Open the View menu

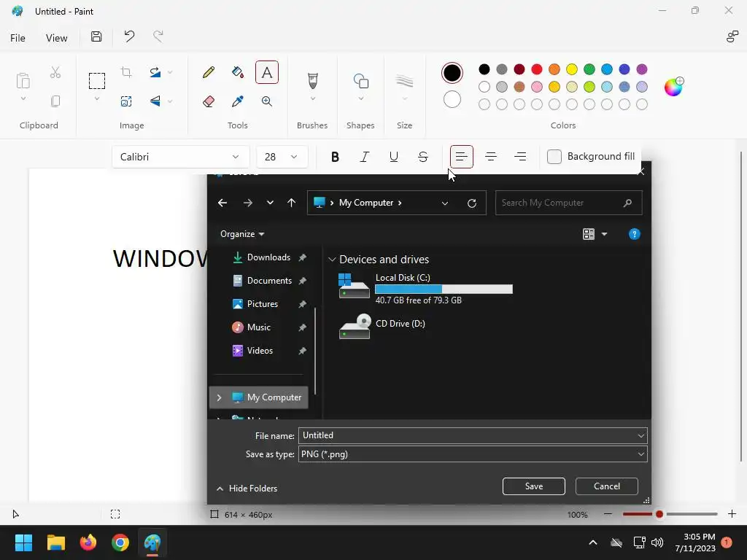tap(57, 38)
